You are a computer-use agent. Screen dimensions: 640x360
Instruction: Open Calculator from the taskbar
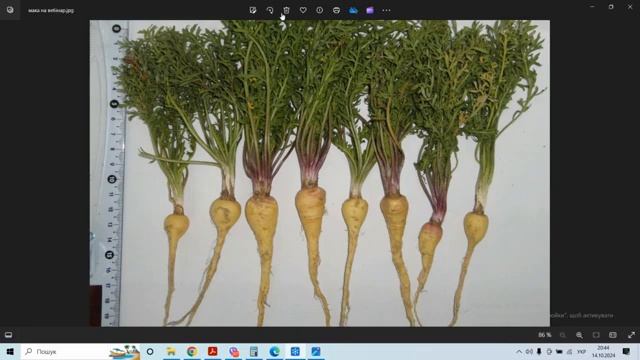pyautogui.click(x=254, y=351)
